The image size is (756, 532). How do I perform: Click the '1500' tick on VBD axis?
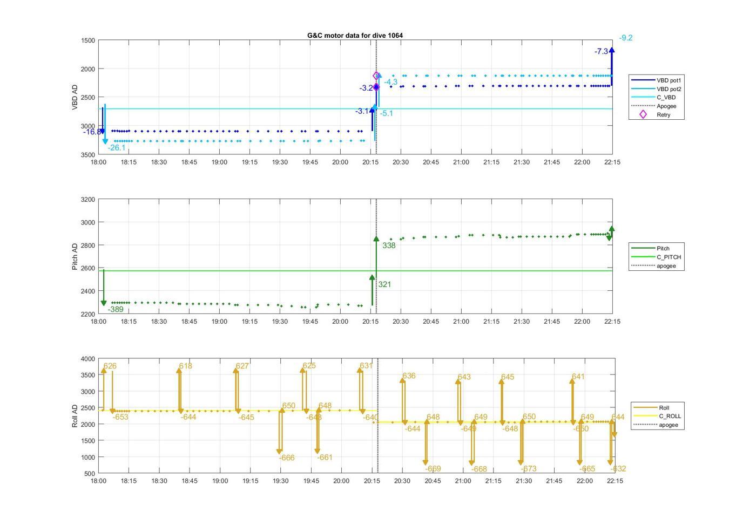89,40
